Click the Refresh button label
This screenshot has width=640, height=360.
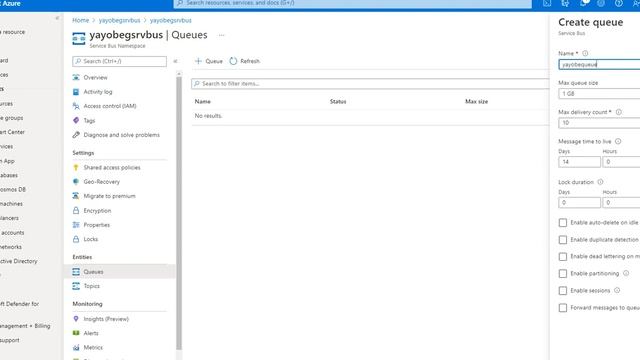tap(250, 61)
